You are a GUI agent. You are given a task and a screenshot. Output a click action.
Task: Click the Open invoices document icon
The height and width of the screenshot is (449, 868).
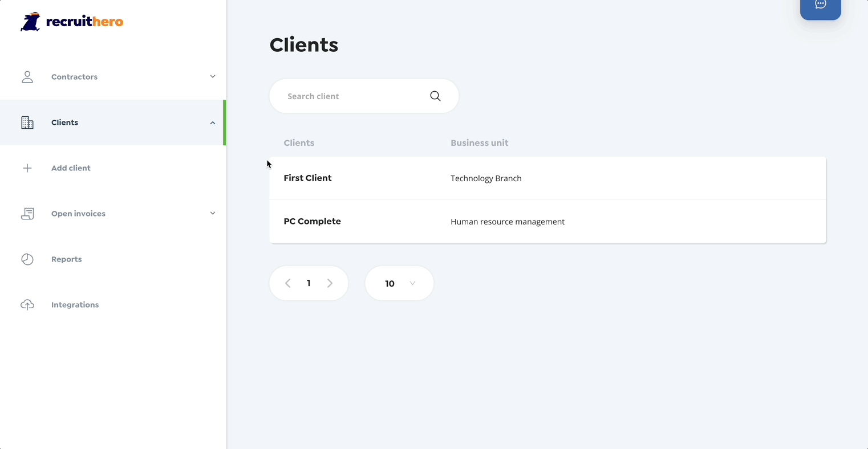[x=27, y=214]
